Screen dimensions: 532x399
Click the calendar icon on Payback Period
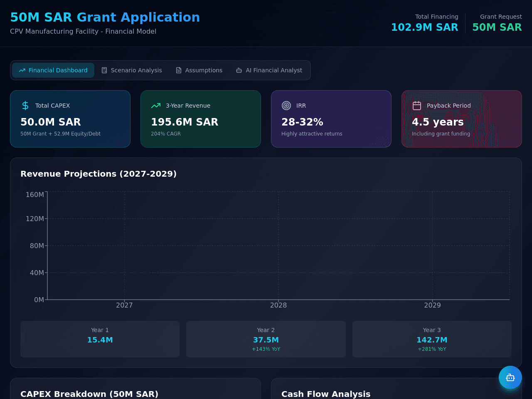pos(417,106)
